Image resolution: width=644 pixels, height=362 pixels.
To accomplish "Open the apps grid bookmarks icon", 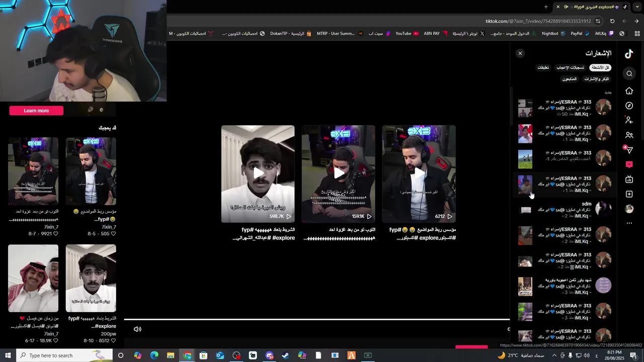I will pyautogui.click(x=637, y=34).
